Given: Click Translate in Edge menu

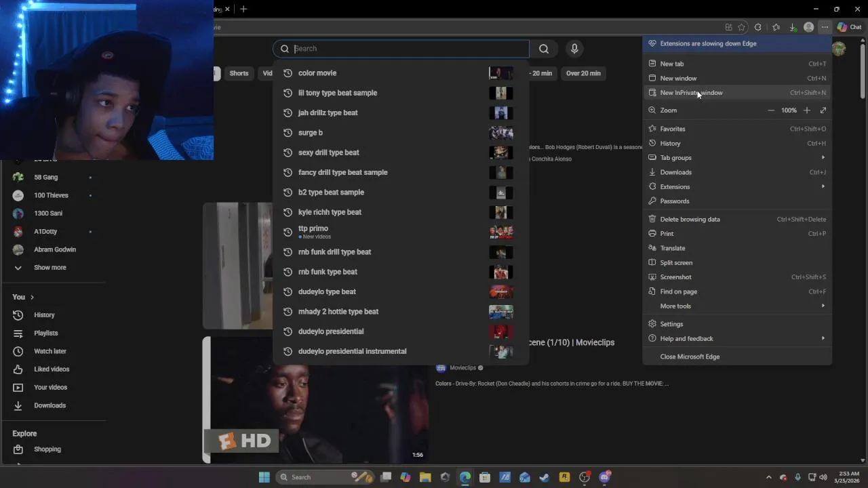Looking at the screenshot, I should point(737,248).
